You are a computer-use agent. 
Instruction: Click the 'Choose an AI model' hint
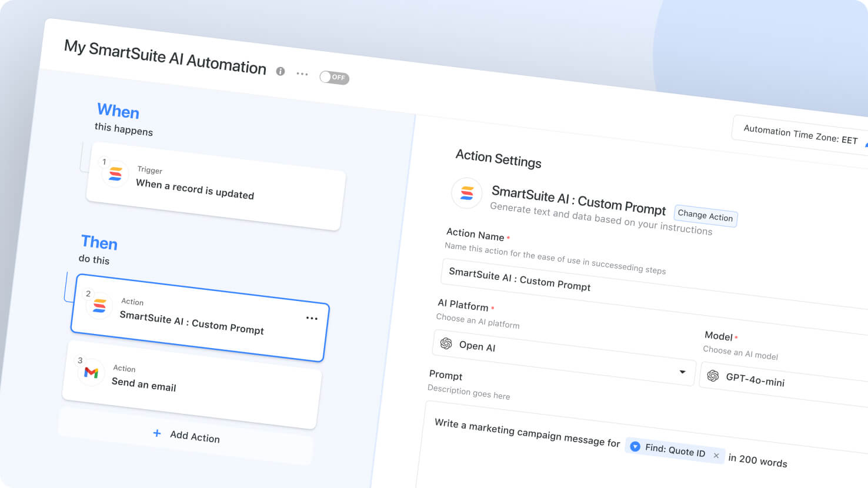(x=740, y=353)
